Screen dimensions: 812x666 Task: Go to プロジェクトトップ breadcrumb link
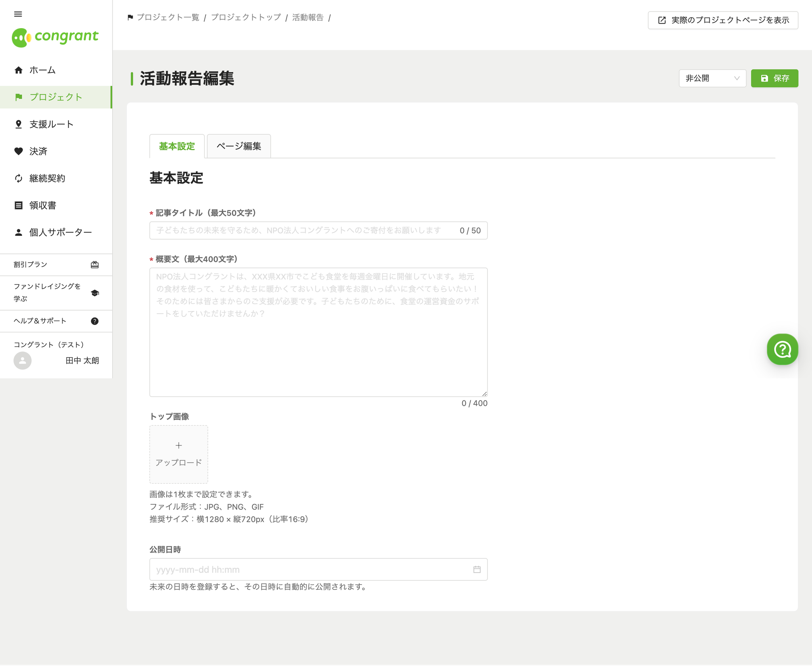click(x=246, y=17)
